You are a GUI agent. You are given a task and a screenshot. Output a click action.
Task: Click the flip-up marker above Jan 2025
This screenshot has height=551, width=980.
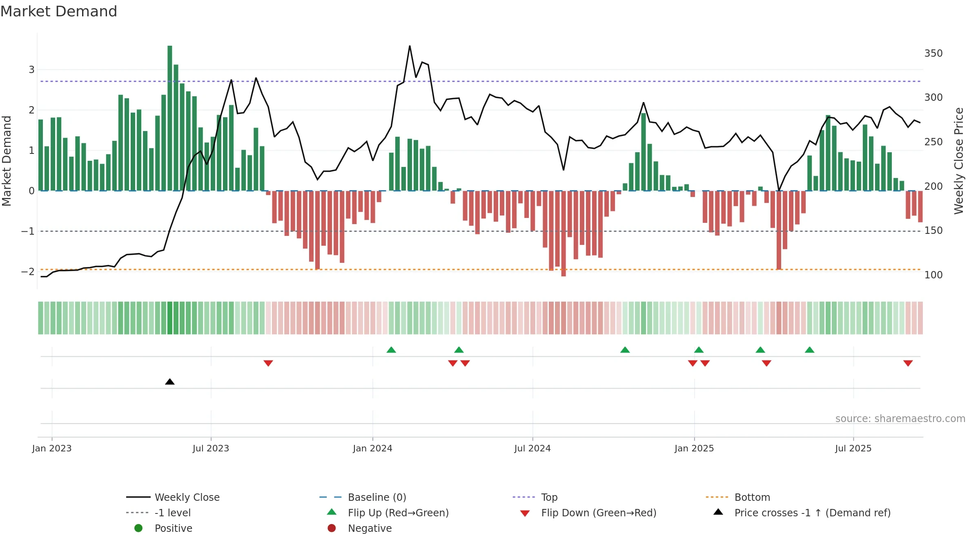click(x=699, y=350)
